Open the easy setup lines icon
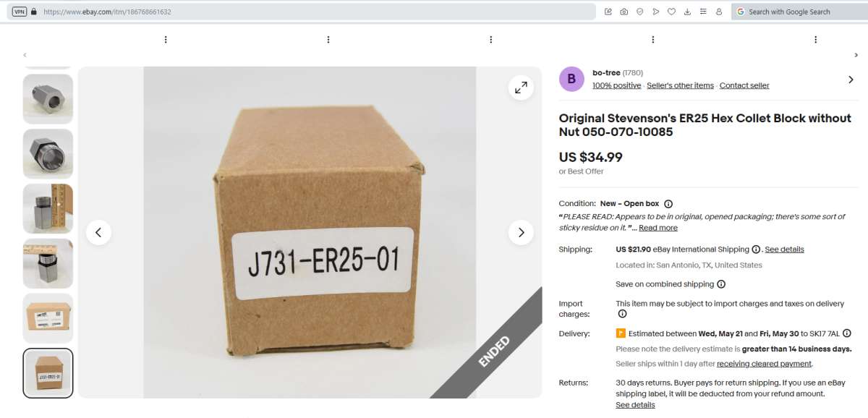The width and height of the screenshot is (868, 418). pos(703,12)
